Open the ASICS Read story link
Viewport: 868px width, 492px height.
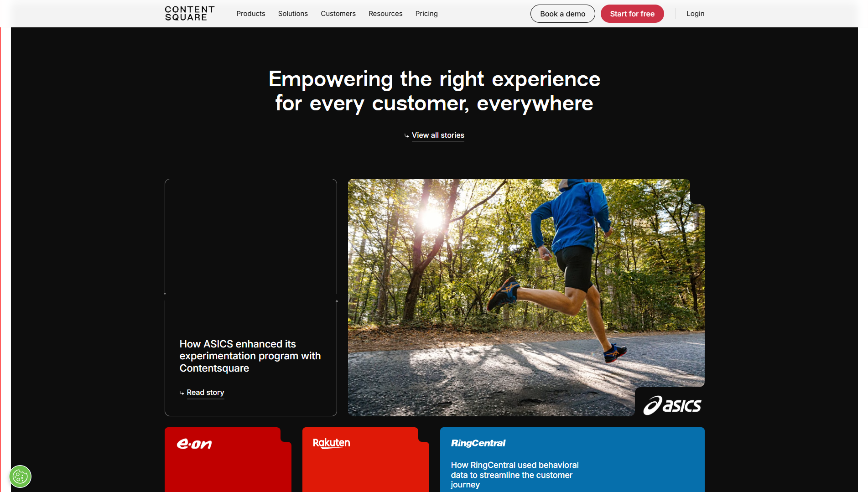(205, 393)
